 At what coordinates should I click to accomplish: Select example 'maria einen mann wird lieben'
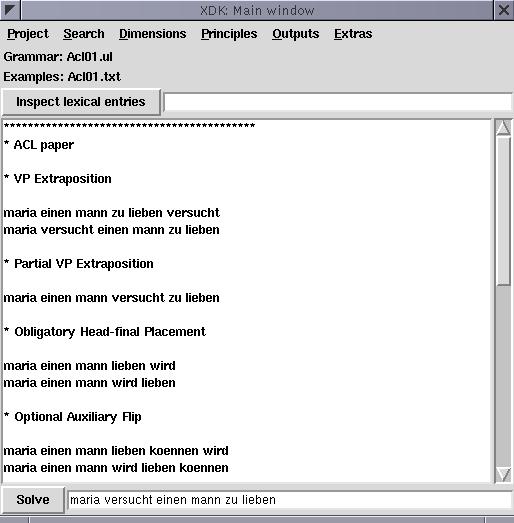click(89, 383)
